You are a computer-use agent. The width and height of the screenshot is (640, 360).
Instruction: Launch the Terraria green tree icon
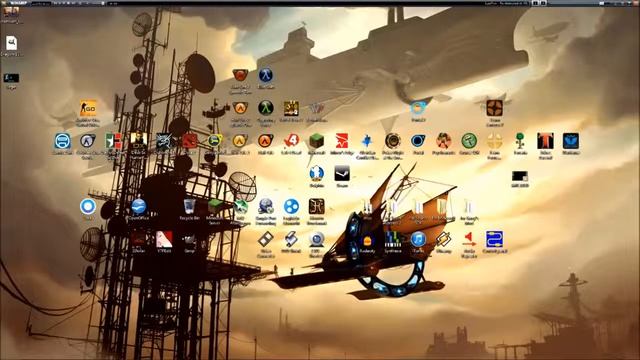[x=520, y=141]
